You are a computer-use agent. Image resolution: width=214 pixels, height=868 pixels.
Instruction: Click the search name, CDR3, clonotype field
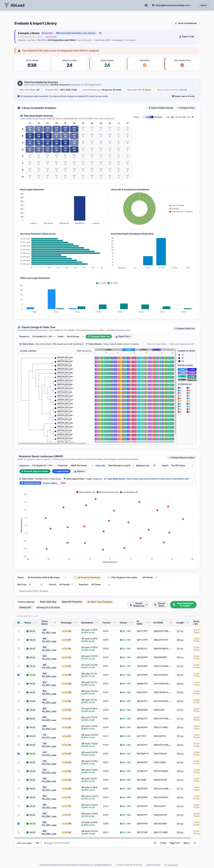click(41, 591)
